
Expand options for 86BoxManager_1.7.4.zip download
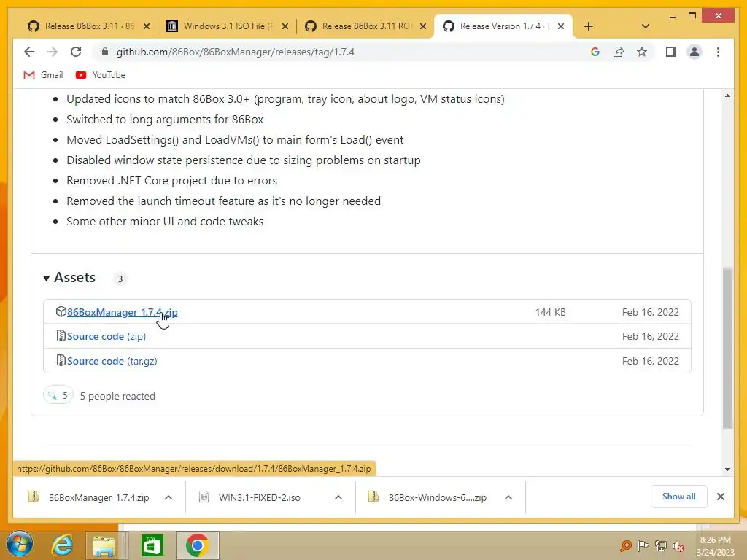coord(169,497)
